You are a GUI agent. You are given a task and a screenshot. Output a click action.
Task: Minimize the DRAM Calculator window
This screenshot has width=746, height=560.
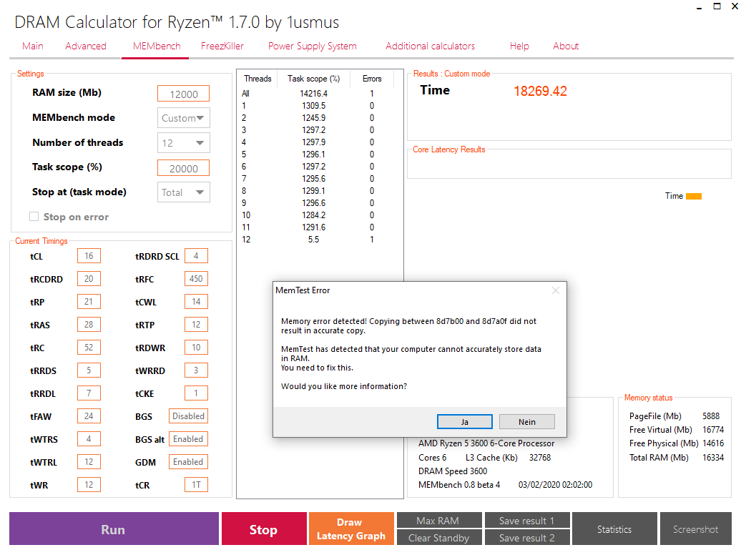(699, 6)
